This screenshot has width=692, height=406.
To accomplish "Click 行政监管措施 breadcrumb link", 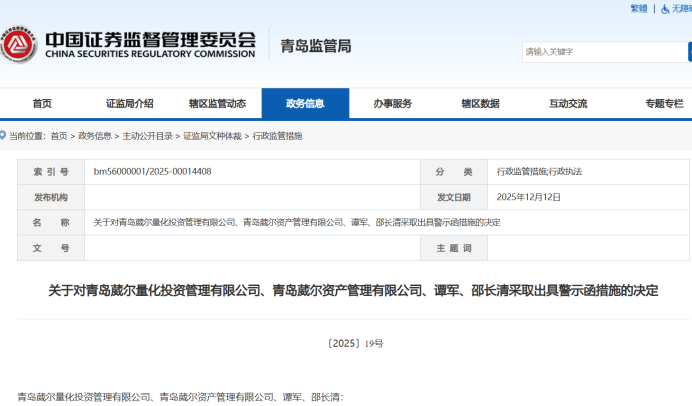I will pos(277,136).
